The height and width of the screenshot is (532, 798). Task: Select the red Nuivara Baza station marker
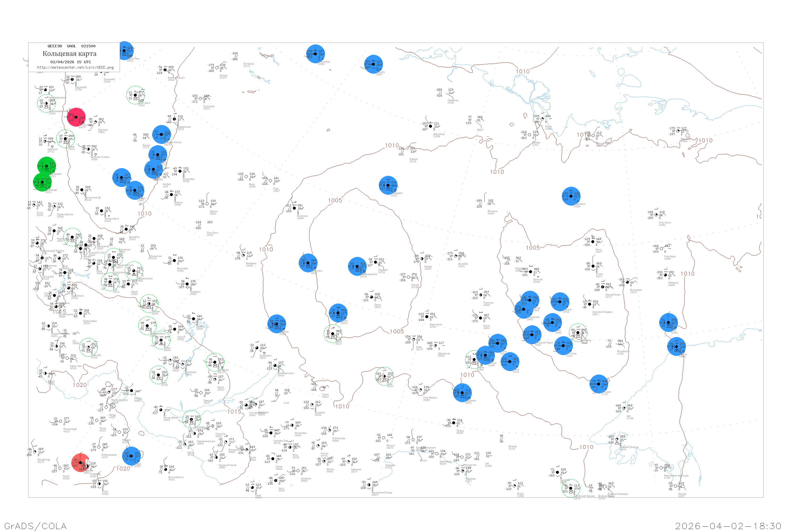(x=76, y=117)
